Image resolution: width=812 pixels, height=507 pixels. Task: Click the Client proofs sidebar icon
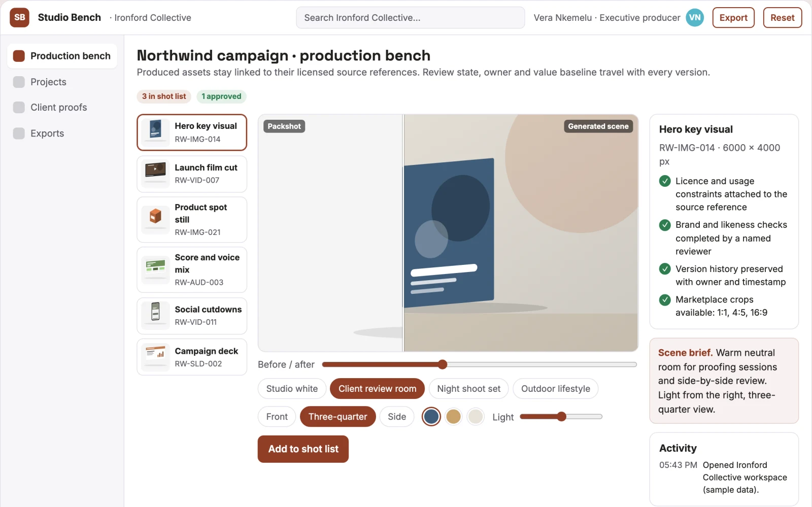19,107
